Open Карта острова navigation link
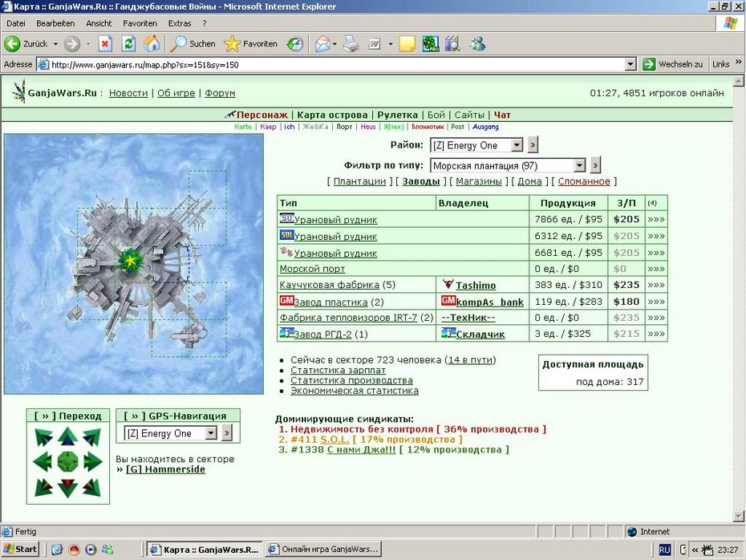This screenshot has width=746, height=560. point(332,115)
